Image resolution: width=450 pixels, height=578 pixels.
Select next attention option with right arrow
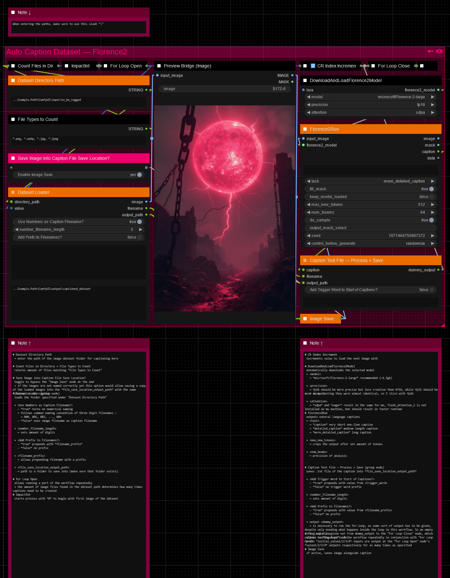(x=432, y=112)
